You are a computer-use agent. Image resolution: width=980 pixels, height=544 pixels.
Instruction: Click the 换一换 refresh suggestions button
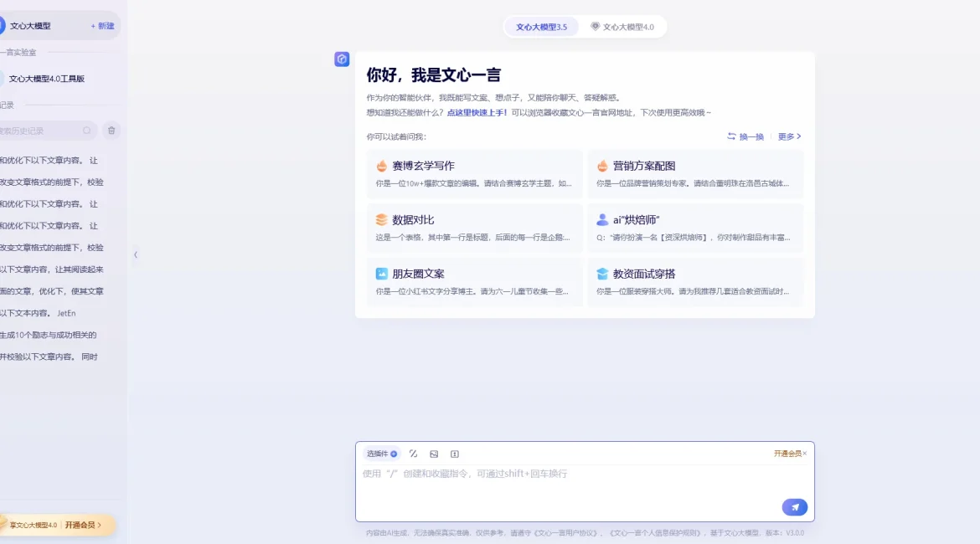click(745, 136)
